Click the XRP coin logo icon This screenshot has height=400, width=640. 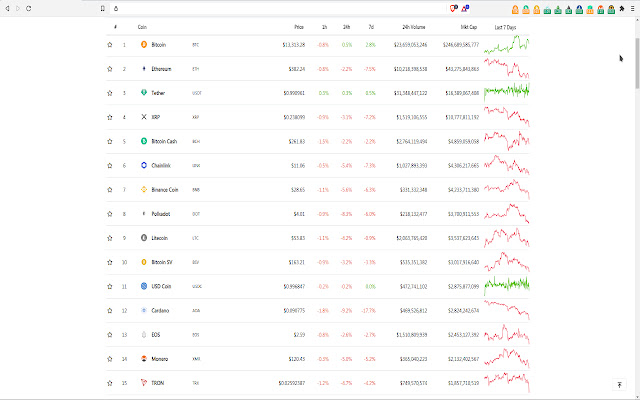pos(144,117)
